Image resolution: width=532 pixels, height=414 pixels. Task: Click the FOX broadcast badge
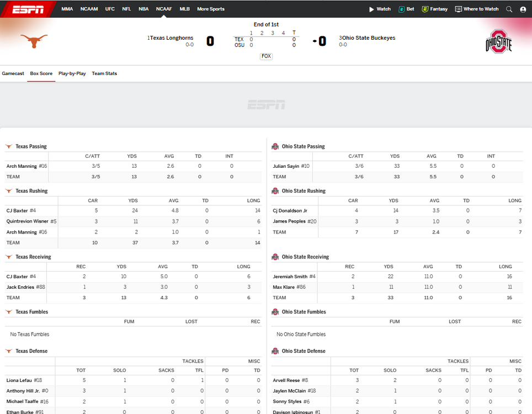266,56
